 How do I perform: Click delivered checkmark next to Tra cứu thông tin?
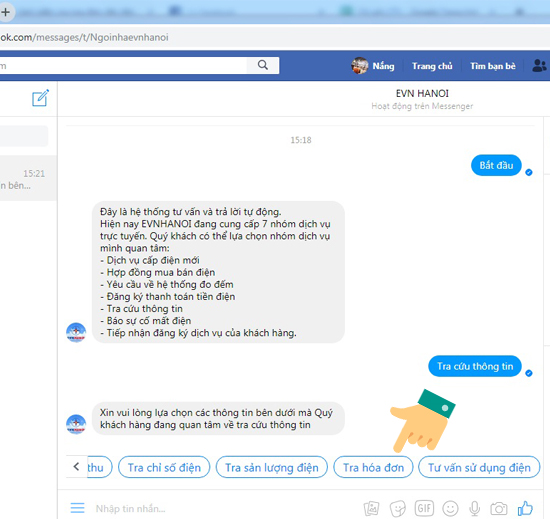coord(529,373)
